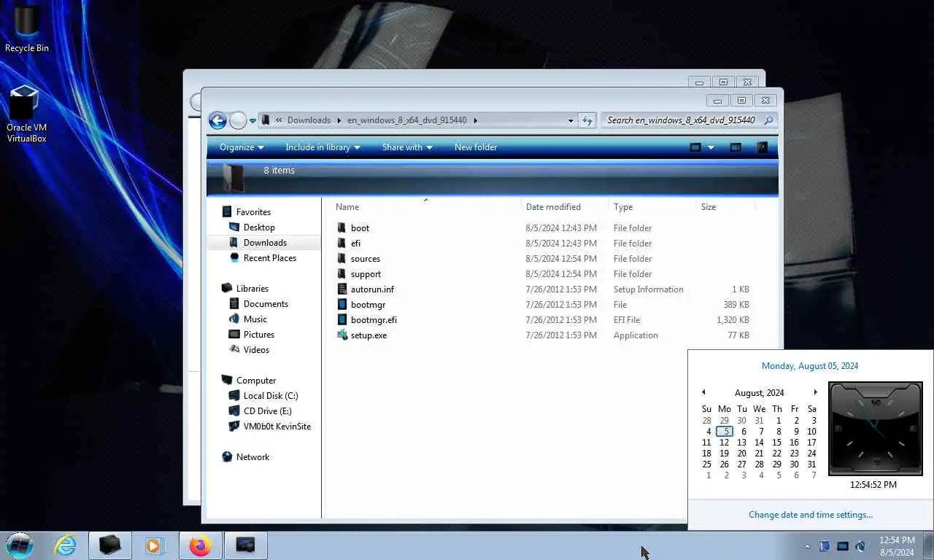The image size is (934, 560).
Task: Open Firefox from the taskbar
Action: click(x=199, y=545)
